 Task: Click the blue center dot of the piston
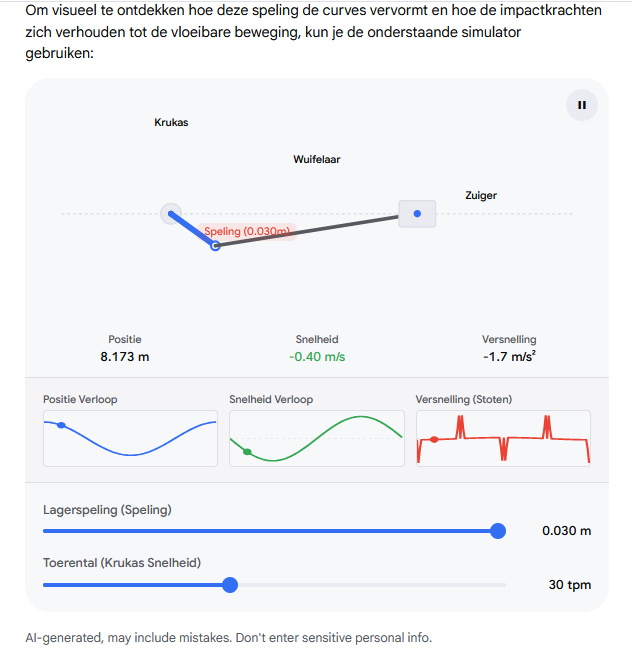pos(417,214)
